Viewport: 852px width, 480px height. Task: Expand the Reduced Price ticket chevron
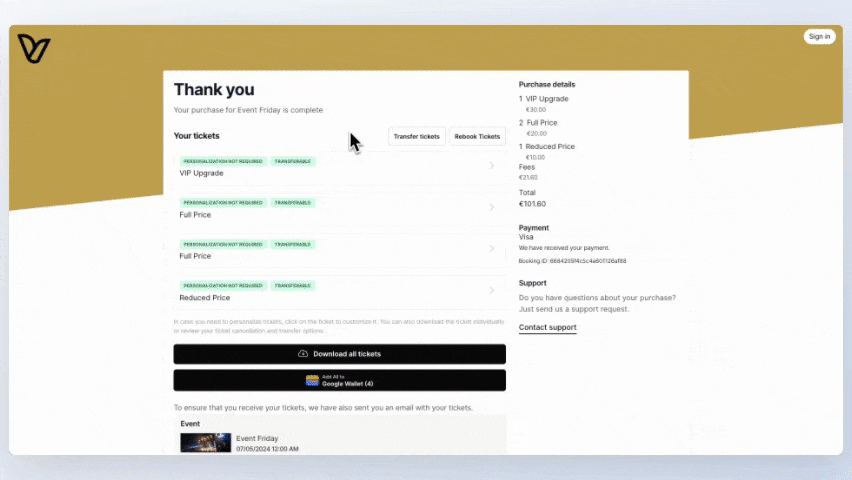(491, 291)
